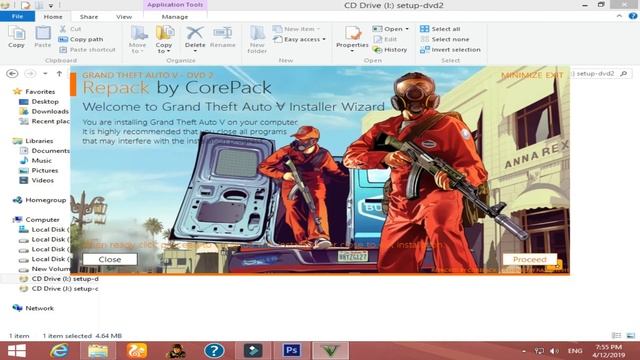Screen dimensions: 640x360
Task: Click the search box in Explorer
Action: 600,73
